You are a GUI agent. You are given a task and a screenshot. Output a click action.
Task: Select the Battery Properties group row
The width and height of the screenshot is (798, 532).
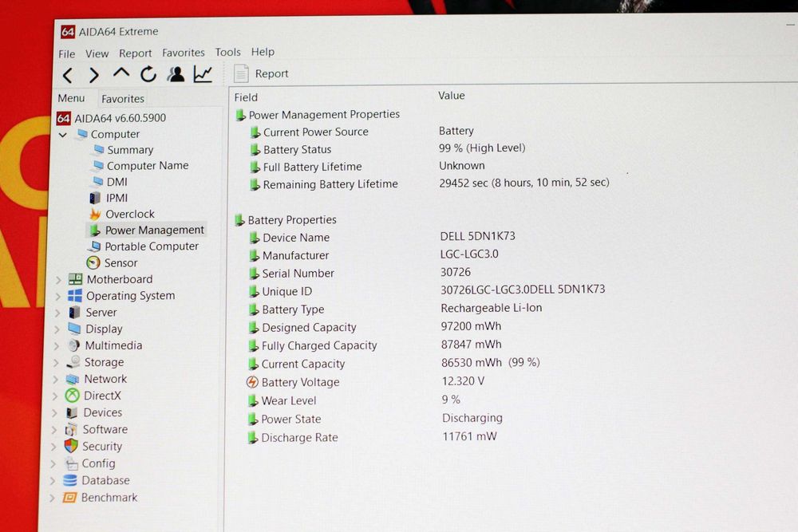click(x=286, y=220)
